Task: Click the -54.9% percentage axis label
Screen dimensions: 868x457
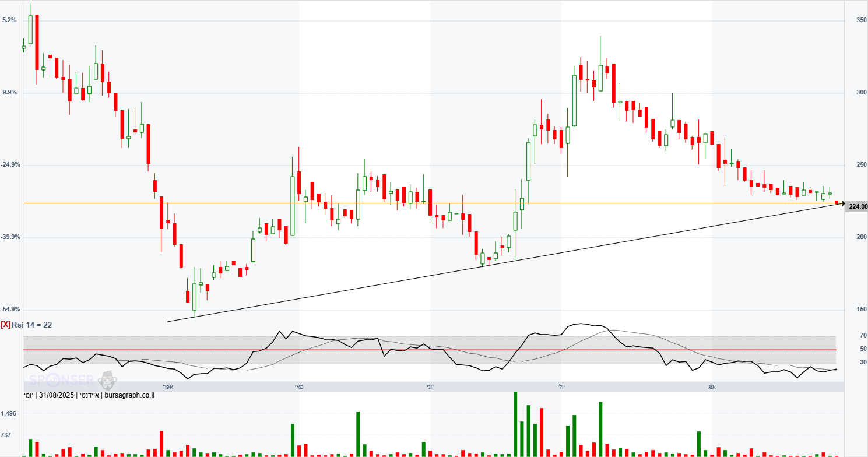Action: tap(12, 310)
